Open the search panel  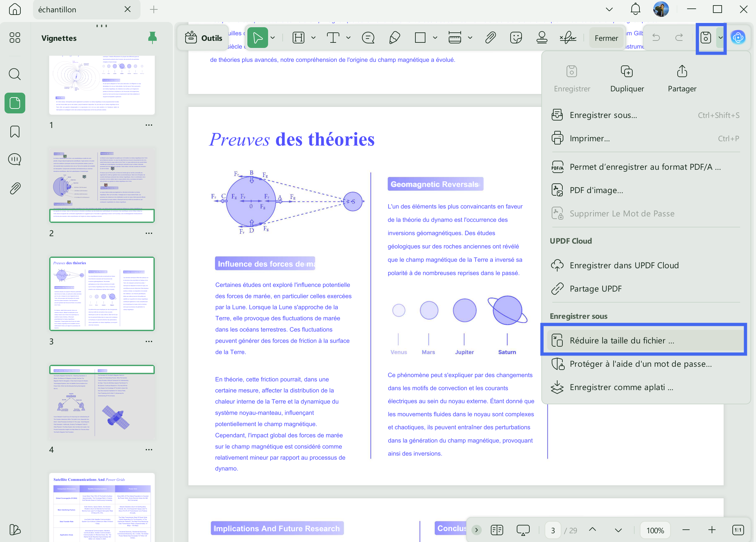pos(15,74)
